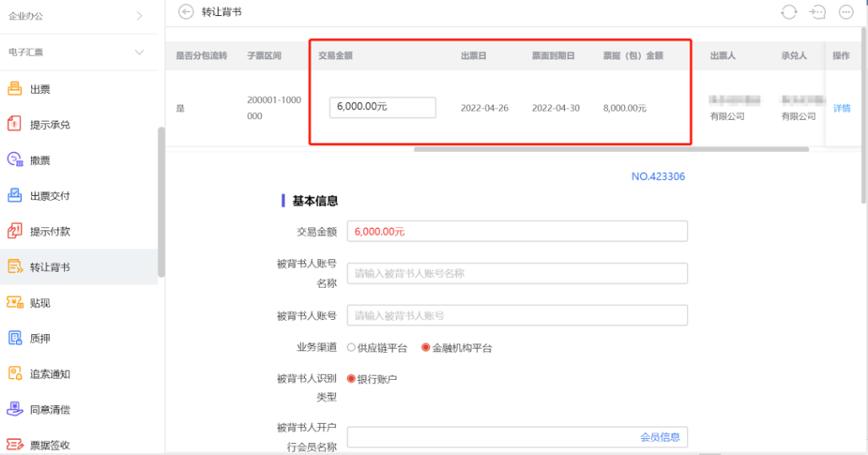Click the page vertical scrollbar
This screenshot has height=455, width=868.
point(864,115)
